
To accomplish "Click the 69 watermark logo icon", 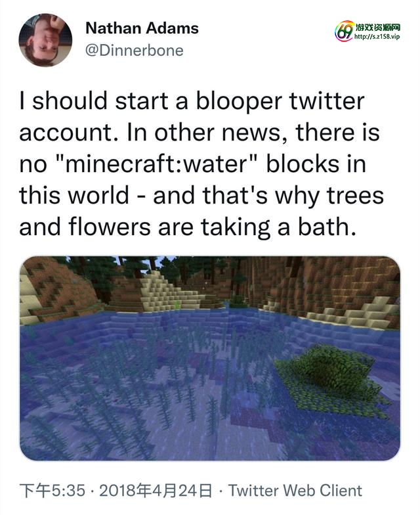I will click(x=344, y=30).
